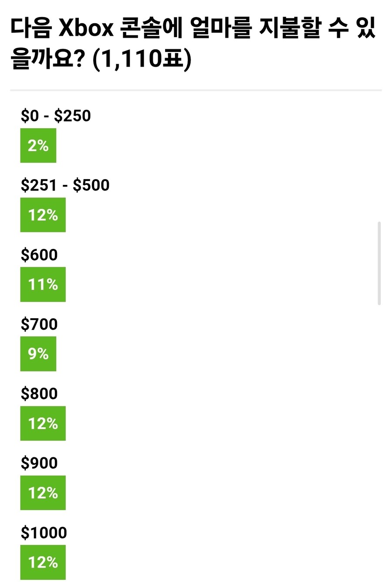The image size is (392, 582).
Task: Click the divider line below the title
Action: pos(196,90)
